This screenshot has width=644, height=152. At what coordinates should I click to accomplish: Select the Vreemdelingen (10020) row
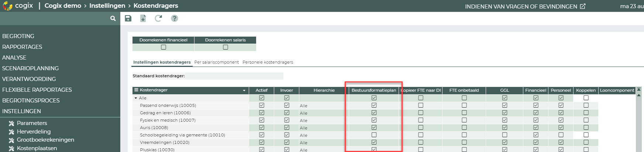pos(191,142)
